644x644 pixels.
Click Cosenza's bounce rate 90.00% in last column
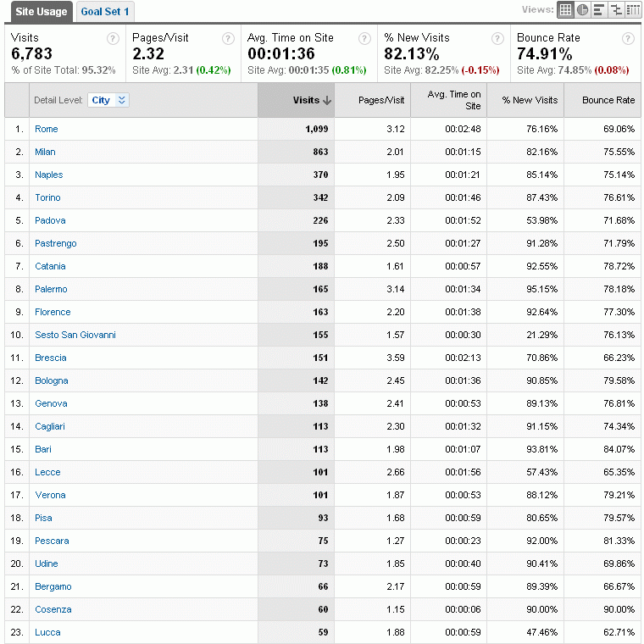coord(619,609)
